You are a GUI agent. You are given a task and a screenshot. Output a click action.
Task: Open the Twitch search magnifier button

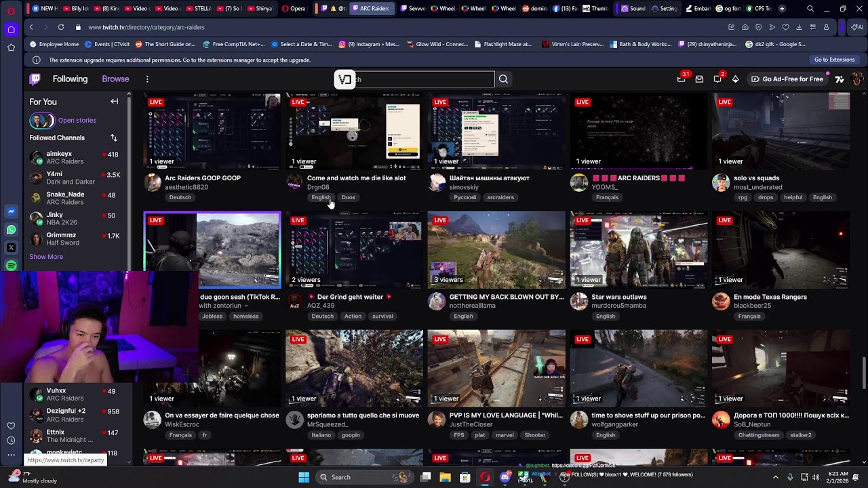point(503,79)
